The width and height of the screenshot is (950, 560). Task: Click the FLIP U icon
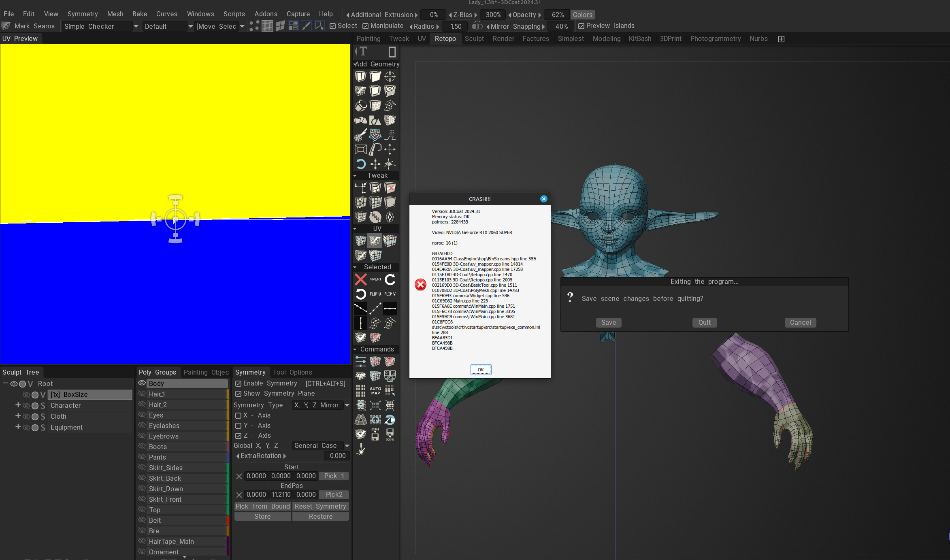point(375,294)
